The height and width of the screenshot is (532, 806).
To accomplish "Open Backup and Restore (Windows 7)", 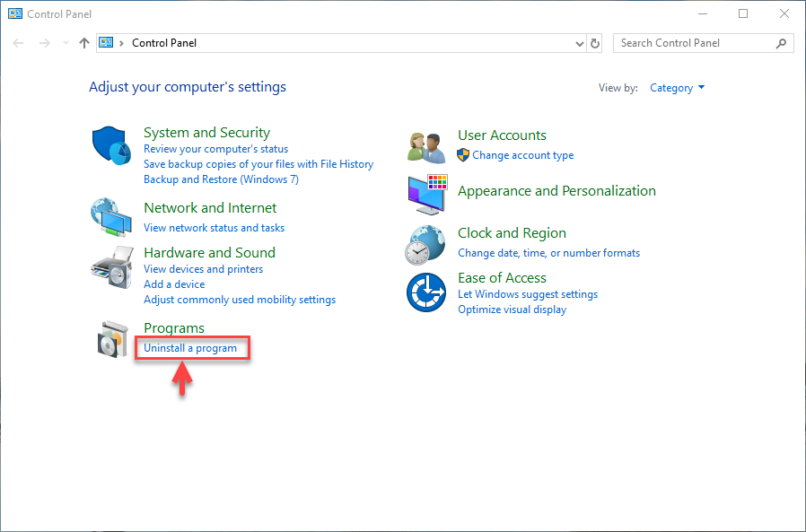I will 221,179.
